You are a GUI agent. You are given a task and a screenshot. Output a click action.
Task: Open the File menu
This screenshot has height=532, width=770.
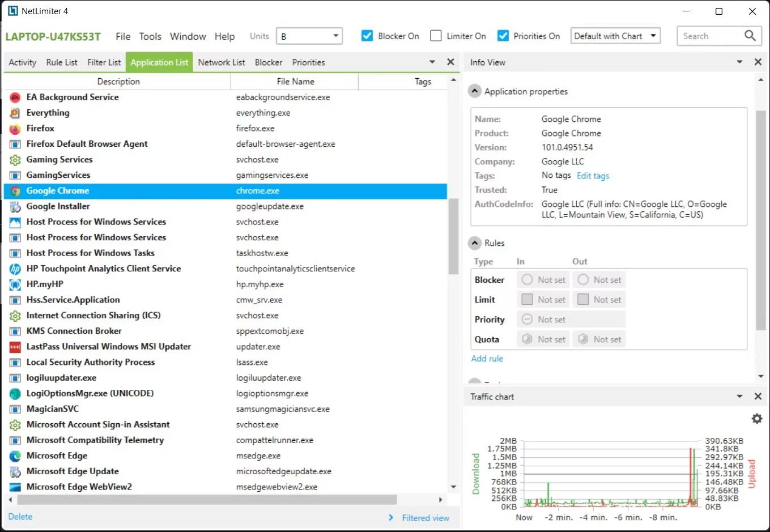pos(123,36)
